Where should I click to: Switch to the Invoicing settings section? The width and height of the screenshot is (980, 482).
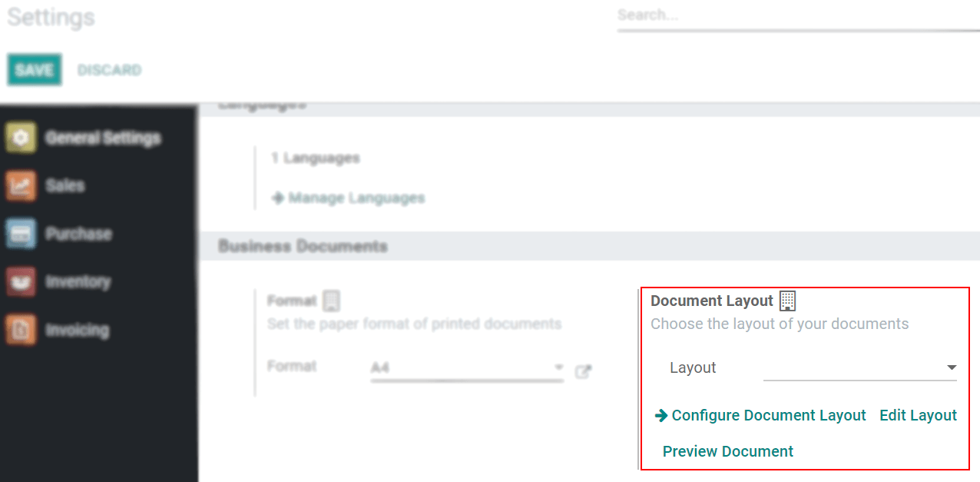click(x=77, y=329)
